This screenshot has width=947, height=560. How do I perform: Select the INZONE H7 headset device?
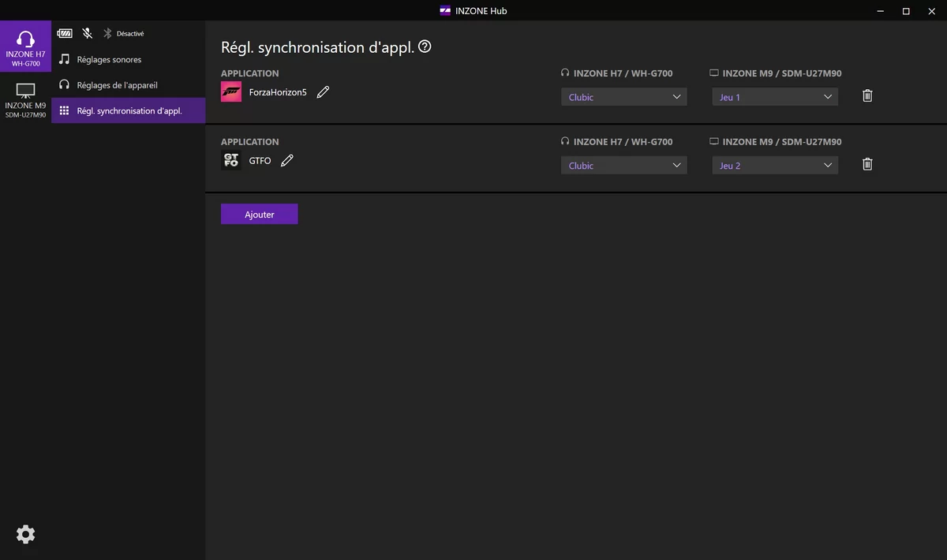(x=25, y=47)
